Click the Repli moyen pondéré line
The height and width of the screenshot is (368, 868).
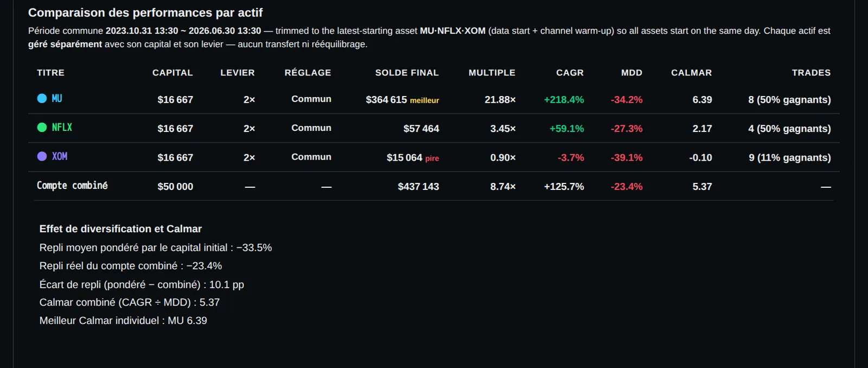pos(156,248)
